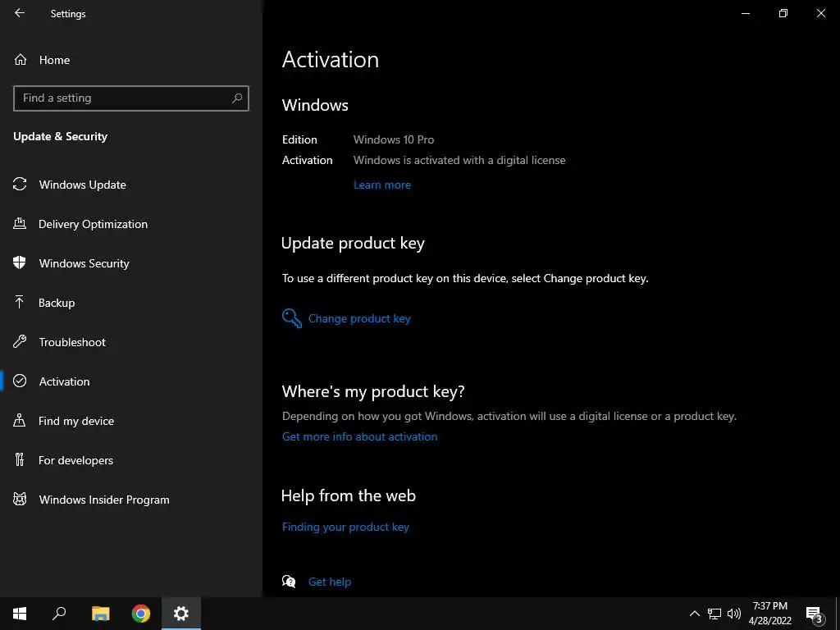Restore down the Settings window

[783, 13]
